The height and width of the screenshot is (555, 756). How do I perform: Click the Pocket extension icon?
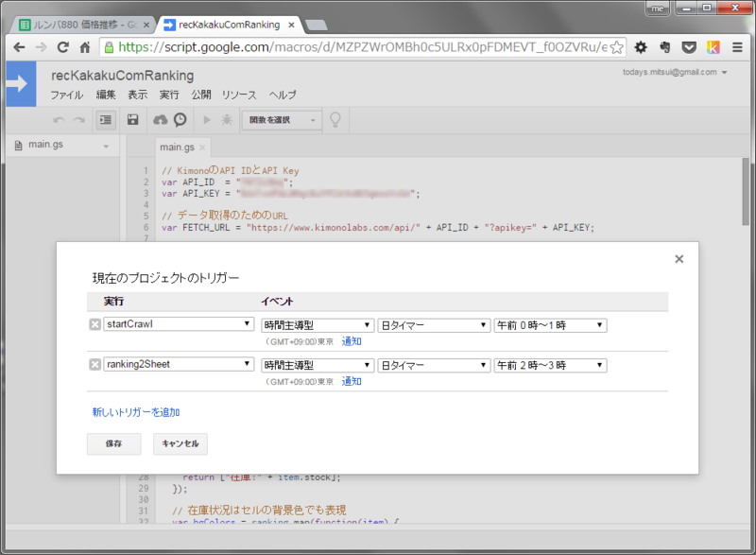689,47
